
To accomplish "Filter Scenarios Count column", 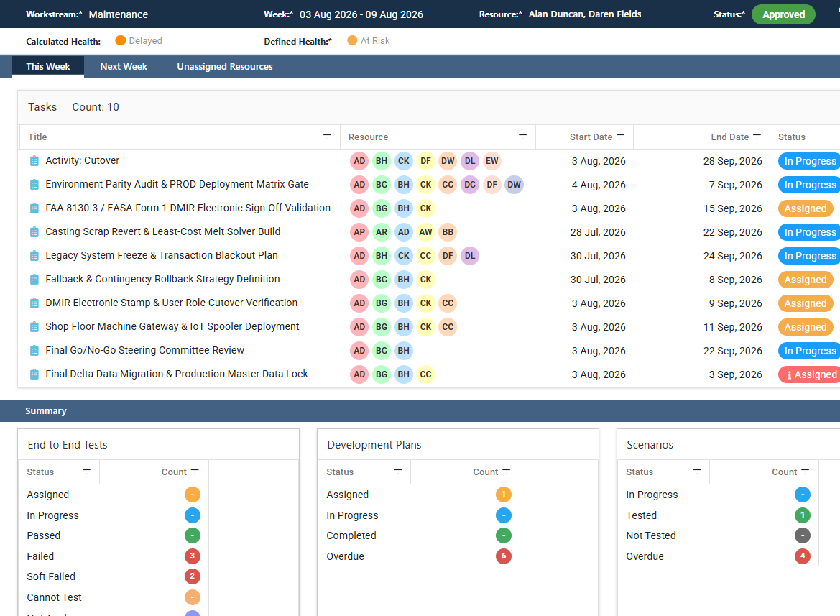I will tap(806, 472).
